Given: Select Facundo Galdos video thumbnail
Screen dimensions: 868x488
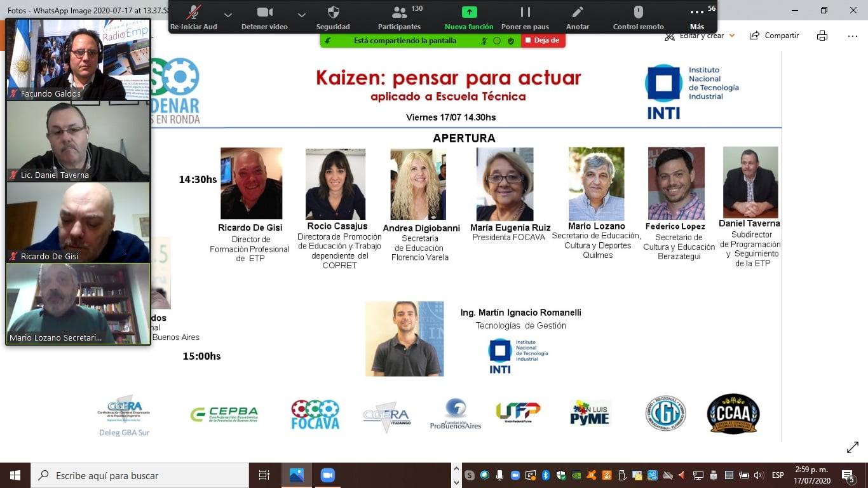Looking at the screenshot, I should (78, 60).
